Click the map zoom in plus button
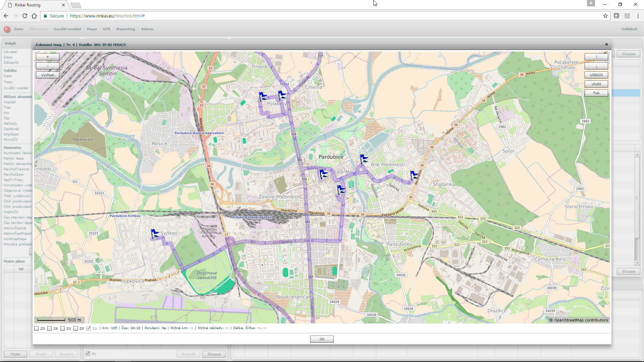Screen dimensions: 644x362 [48, 57]
